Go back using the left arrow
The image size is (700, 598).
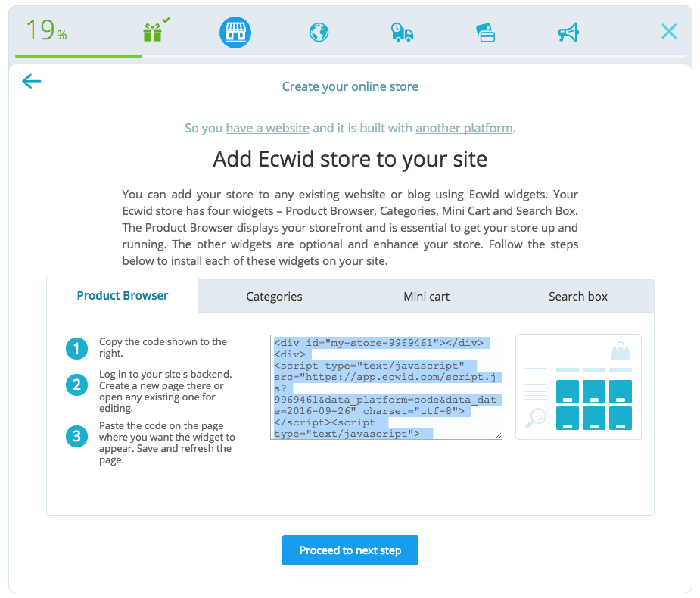[x=32, y=81]
